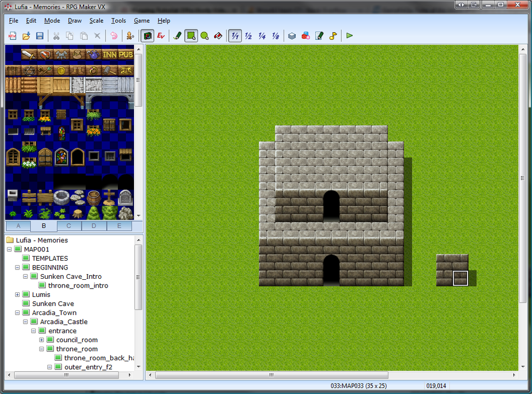Expand the council_room node
Image resolution: width=532 pixels, height=394 pixels.
click(42, 339)
